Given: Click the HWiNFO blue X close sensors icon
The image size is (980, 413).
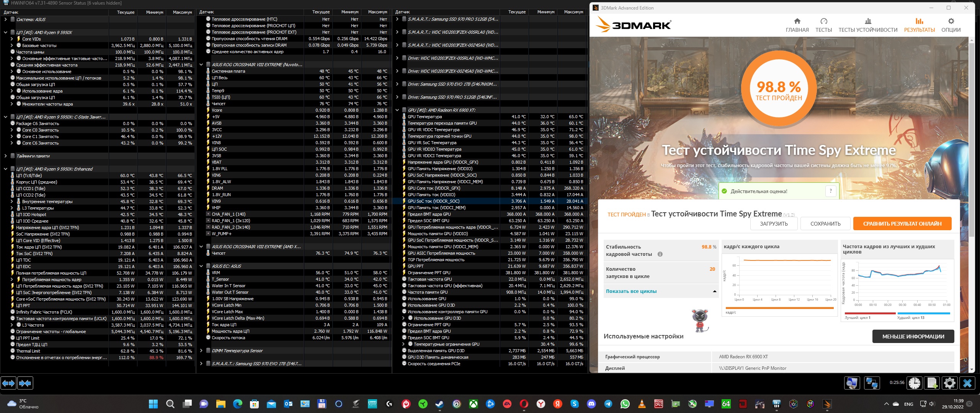Looking at the screenshot, I should (x=967, y=383).
